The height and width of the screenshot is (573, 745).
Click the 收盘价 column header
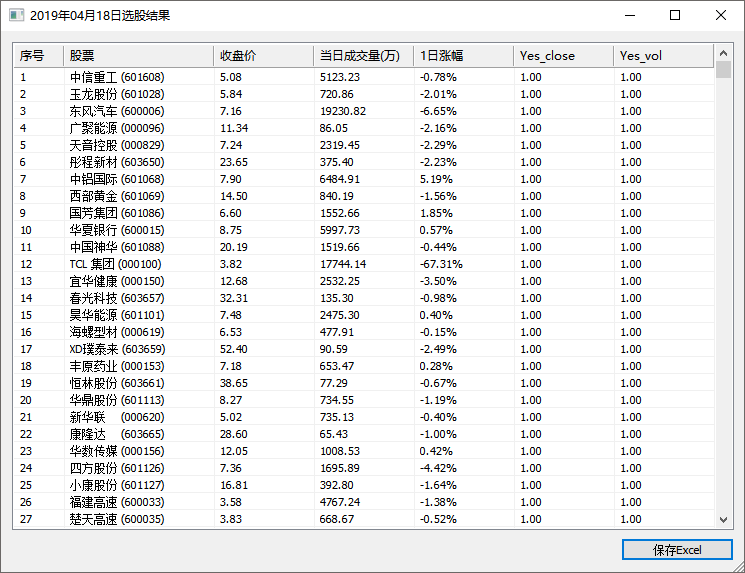pos(262,56)
